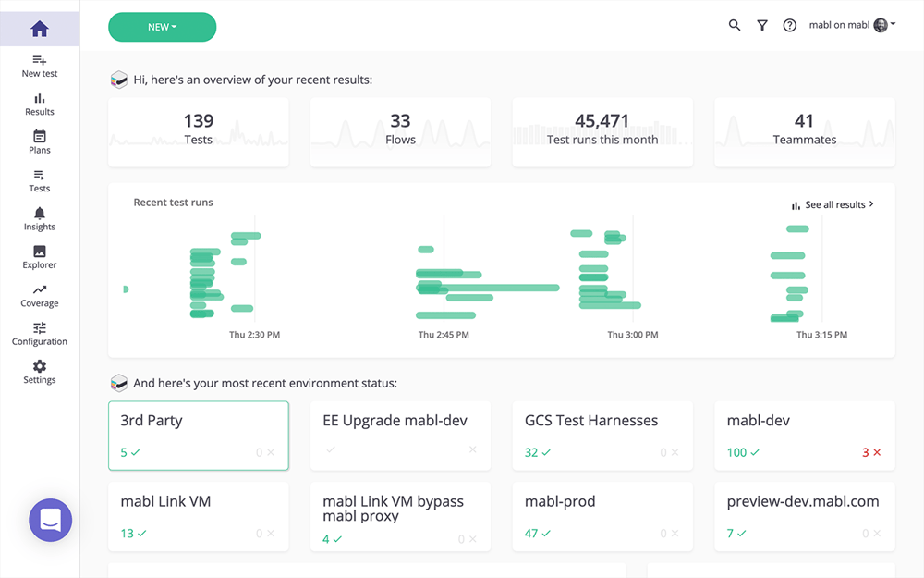Viewport: 924px width, 578px height.
Task: Click the 3 failed count on mabl-dev
Action: tap(870, 452)
